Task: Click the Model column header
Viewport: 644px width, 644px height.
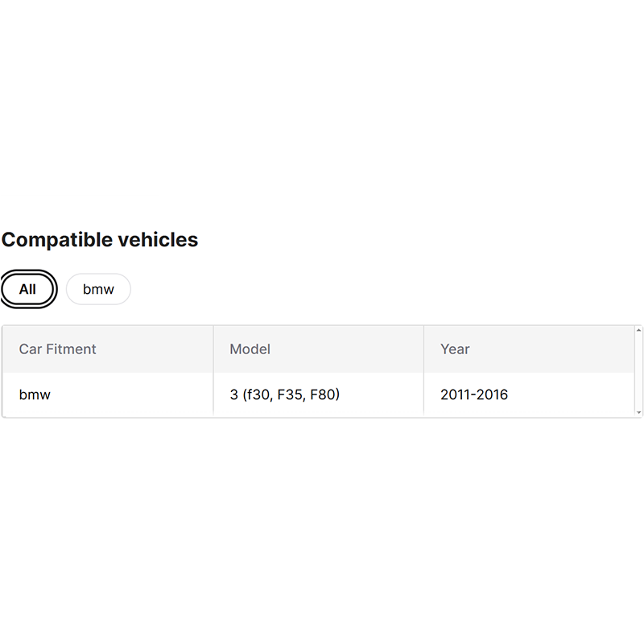Action: tap(250, 349)
